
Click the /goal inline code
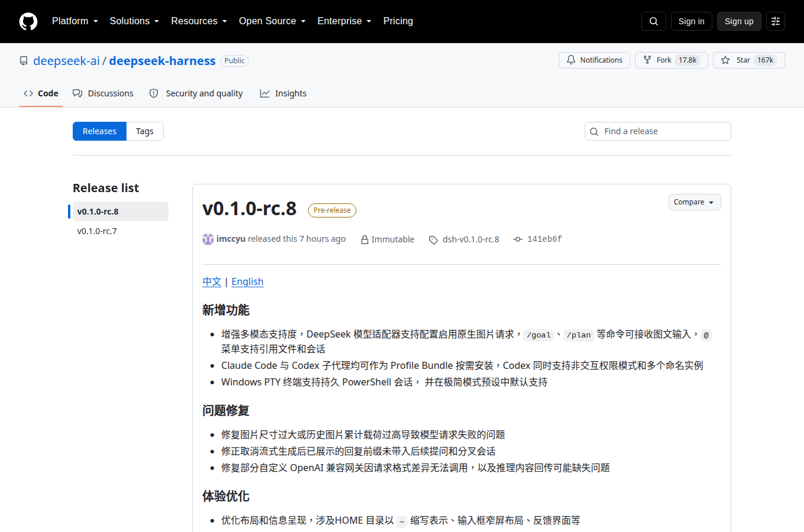coord(539,335)
